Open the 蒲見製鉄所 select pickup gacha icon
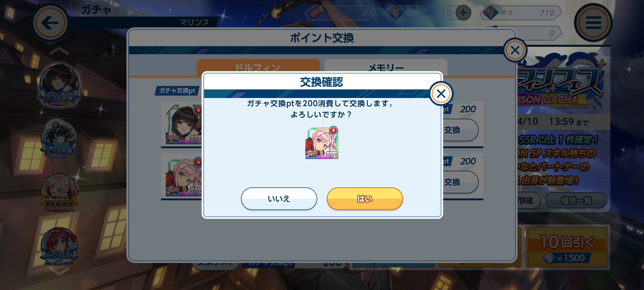The width and height of the screenshot is (644, 290). [60, 193]
